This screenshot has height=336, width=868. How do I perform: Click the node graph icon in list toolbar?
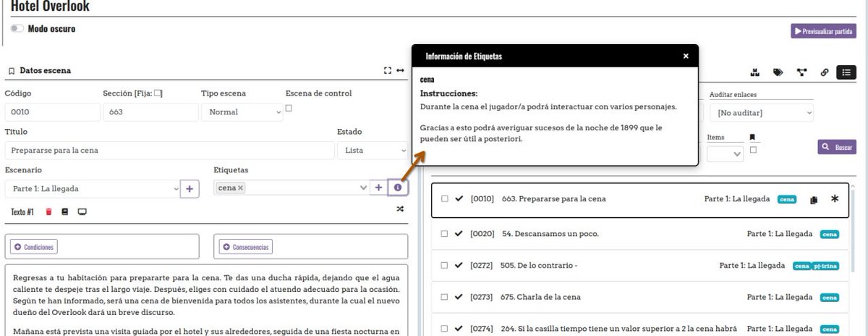point(801,72)
